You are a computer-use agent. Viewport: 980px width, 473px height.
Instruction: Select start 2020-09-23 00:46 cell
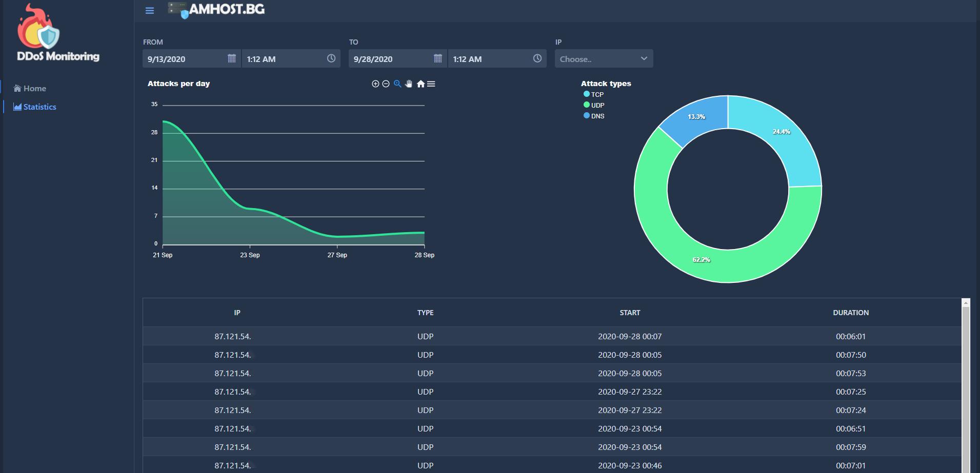(x=630, y=465)
